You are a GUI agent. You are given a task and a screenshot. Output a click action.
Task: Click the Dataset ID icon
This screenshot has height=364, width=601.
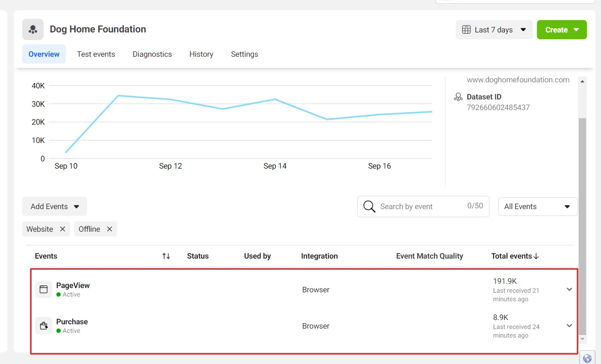[x=458, y=97]
